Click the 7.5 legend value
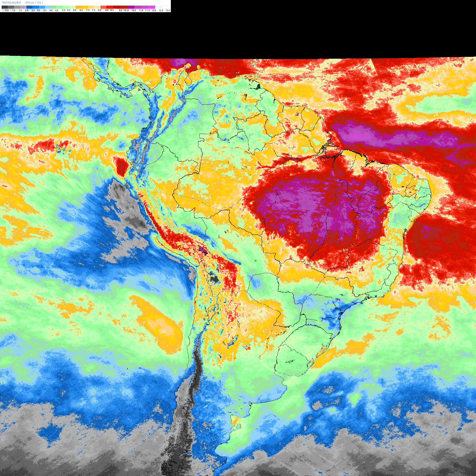This screenshot has height=476, width=476. pos(94,10)
